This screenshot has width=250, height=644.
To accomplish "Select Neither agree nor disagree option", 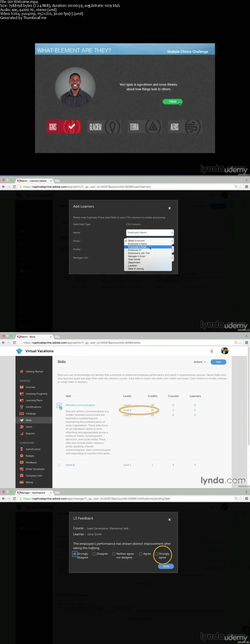I will [114, 554].
